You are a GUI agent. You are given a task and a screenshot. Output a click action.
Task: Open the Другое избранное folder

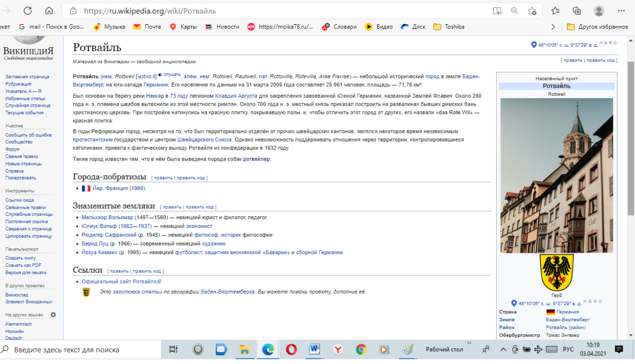(597, 27)
